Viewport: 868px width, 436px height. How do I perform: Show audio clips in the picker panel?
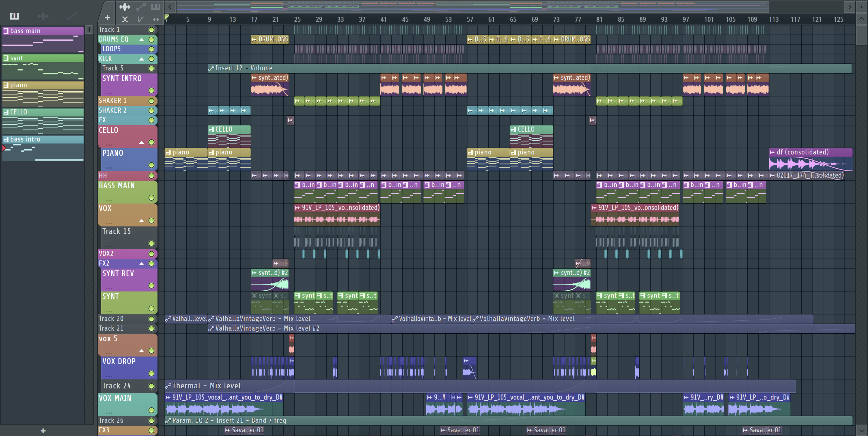click(43, 16)
